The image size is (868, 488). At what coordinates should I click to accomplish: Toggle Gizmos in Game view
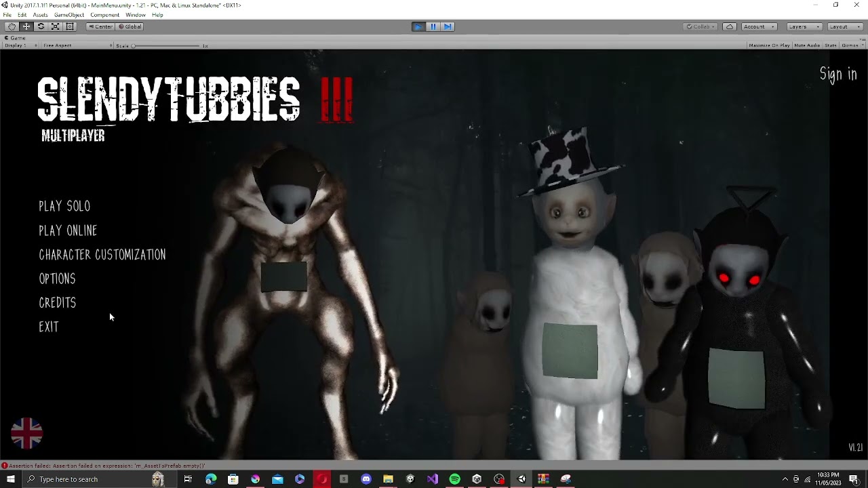pos(849,45)
